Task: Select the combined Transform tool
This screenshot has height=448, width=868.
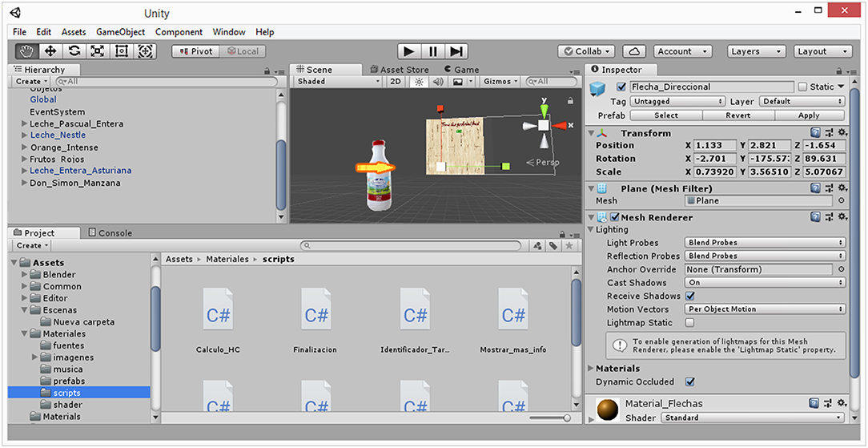Action: 145,51
